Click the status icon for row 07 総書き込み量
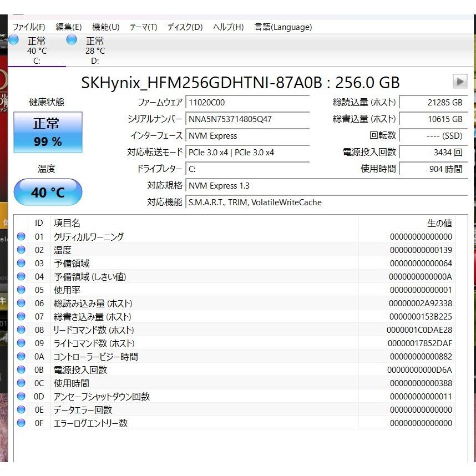 coord(21,316)
